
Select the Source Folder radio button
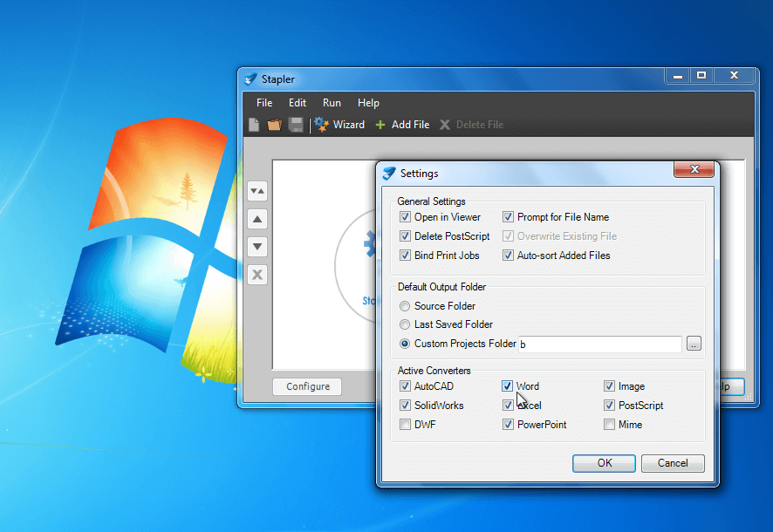tap(405, 306)
